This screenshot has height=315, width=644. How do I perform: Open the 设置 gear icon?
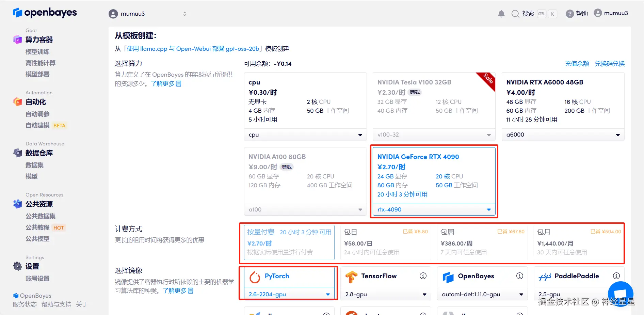tap(17, 266)
